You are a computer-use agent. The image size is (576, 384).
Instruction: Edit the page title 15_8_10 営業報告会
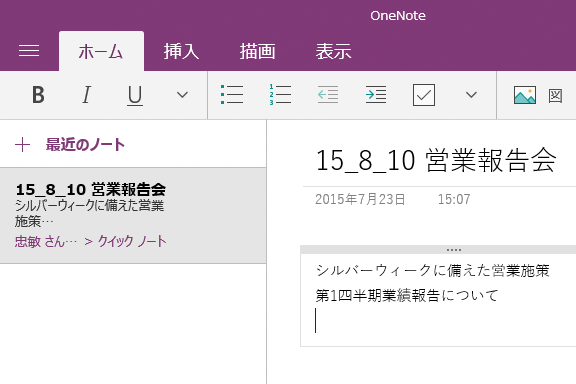(x=436, y=160)
